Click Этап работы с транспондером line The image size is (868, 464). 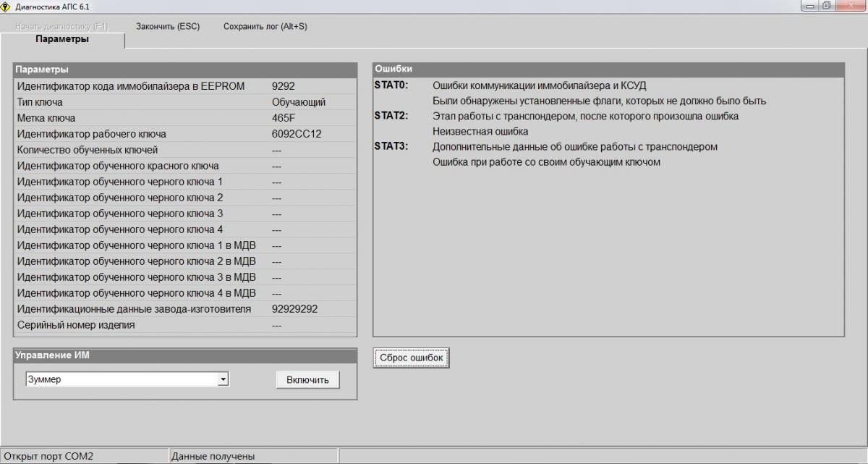coord(585,116)
